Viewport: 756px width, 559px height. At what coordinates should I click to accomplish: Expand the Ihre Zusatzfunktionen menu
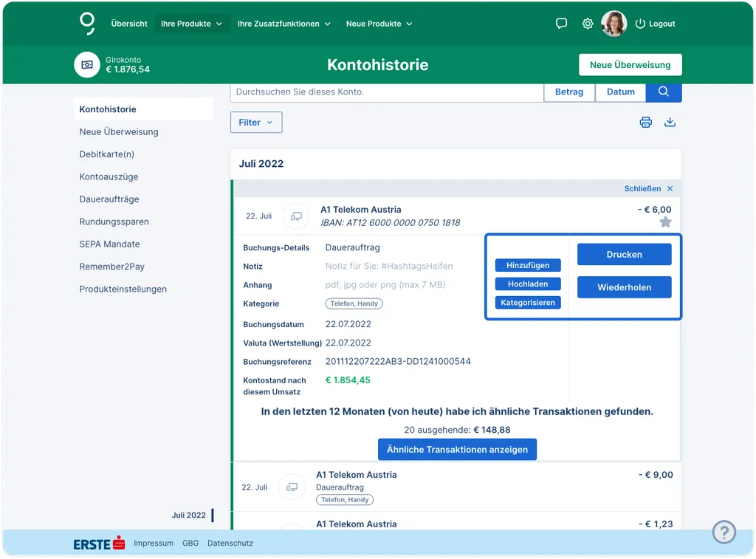click(x=284, y=24)
